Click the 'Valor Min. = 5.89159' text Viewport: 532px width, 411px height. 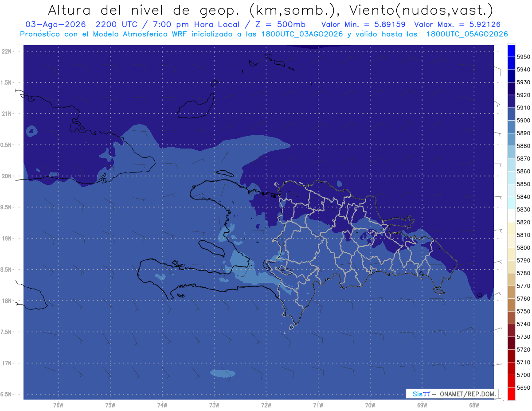[x=363, y=24]
